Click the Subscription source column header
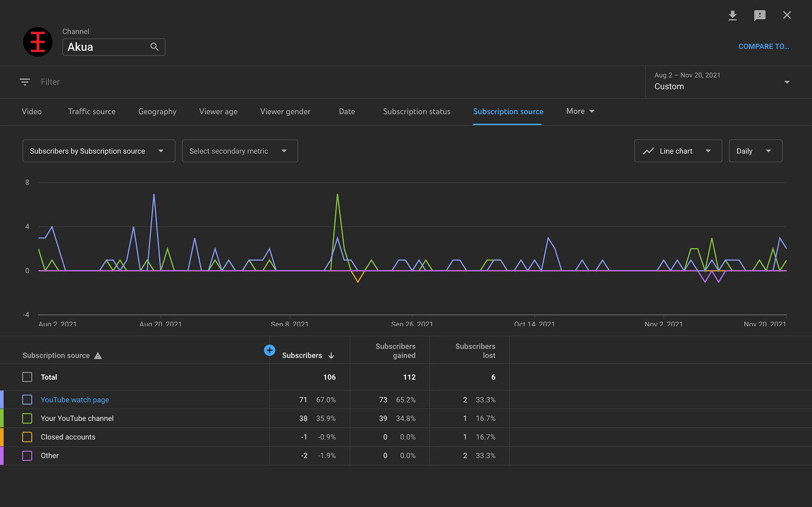Viewport: 812px width, 507px height. 56,356
